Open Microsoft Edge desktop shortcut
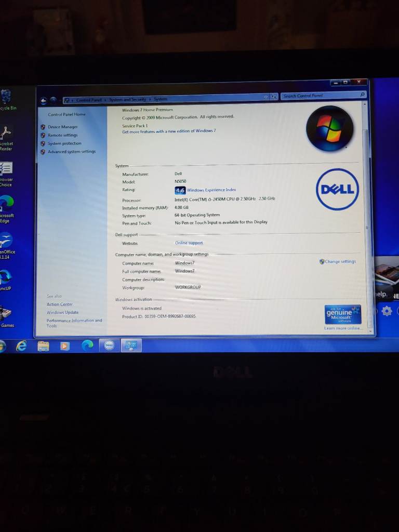Image resolution: width=399 pixels, height=532 pixels. [7, 209]
